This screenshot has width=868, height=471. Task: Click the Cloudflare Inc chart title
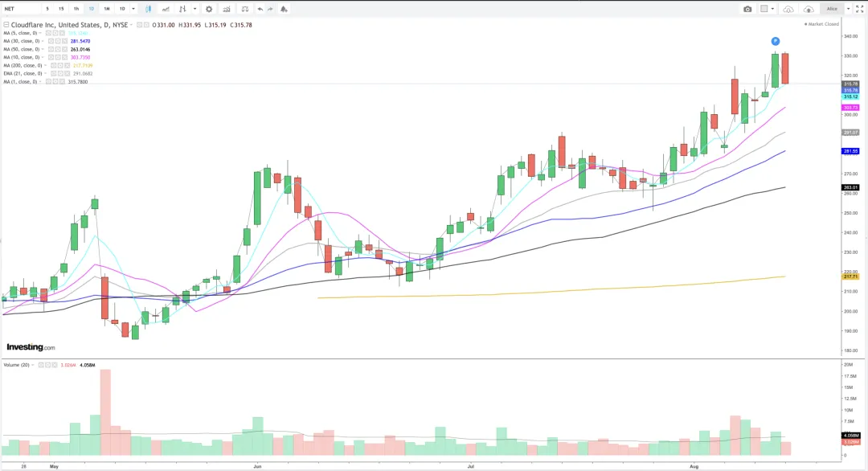[x=69, y=25]
